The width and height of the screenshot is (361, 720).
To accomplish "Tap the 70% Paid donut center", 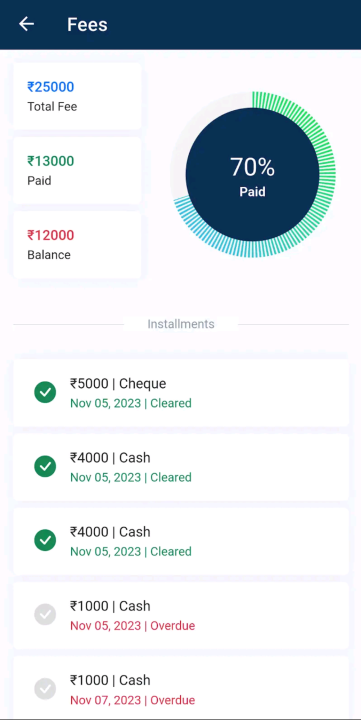I will pos(252,174).
